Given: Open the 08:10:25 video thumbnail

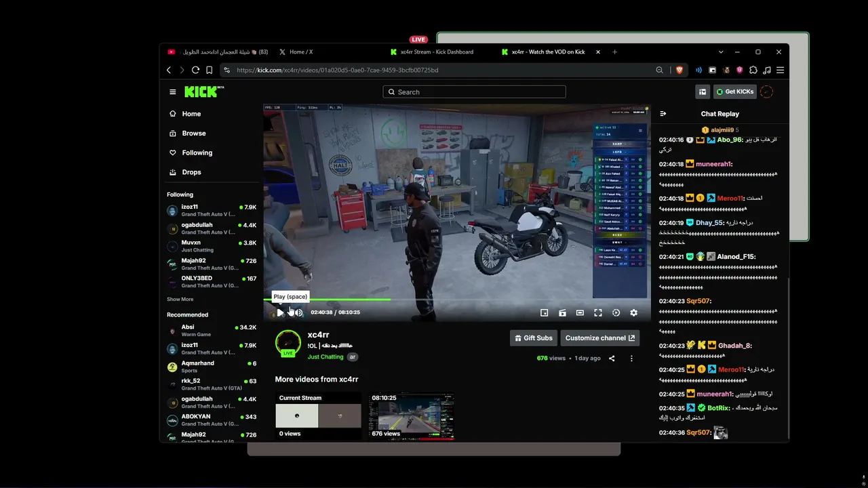Looking at the screenshot, I should pyautogui.click(x=411, y=416).
